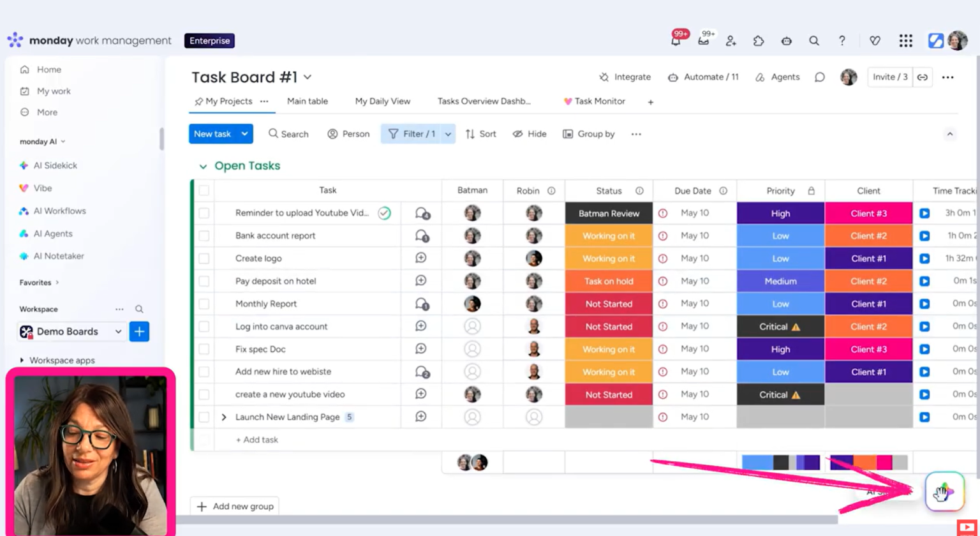
Task: Tick the checkbox for Bank account report
Action: tap(204, 236)
